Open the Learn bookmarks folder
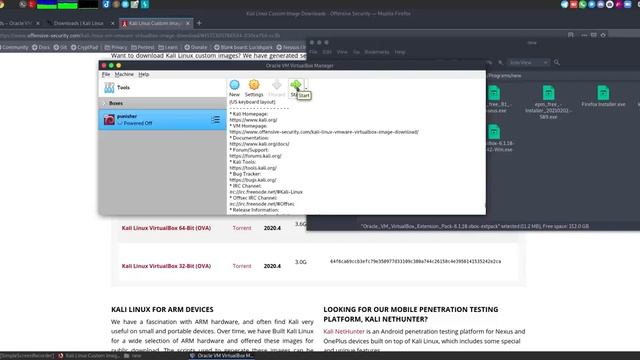The image size is (640, 360). pos(168,47)
